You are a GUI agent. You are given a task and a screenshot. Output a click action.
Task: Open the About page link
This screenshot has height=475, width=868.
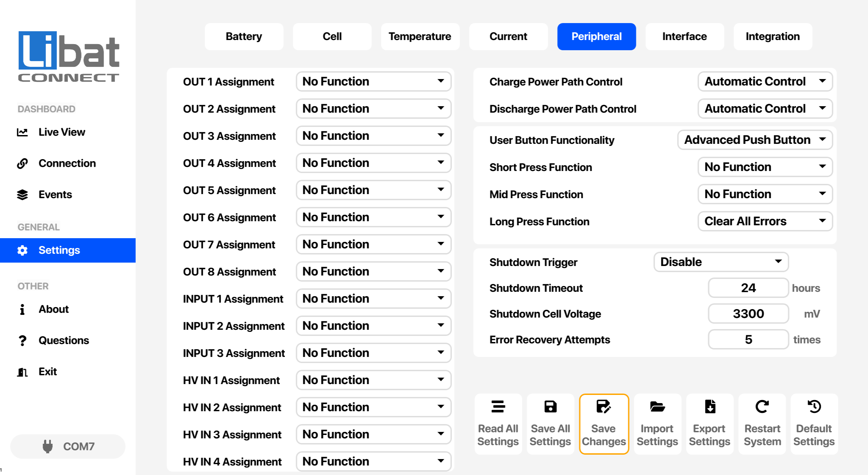click(54, 309)
